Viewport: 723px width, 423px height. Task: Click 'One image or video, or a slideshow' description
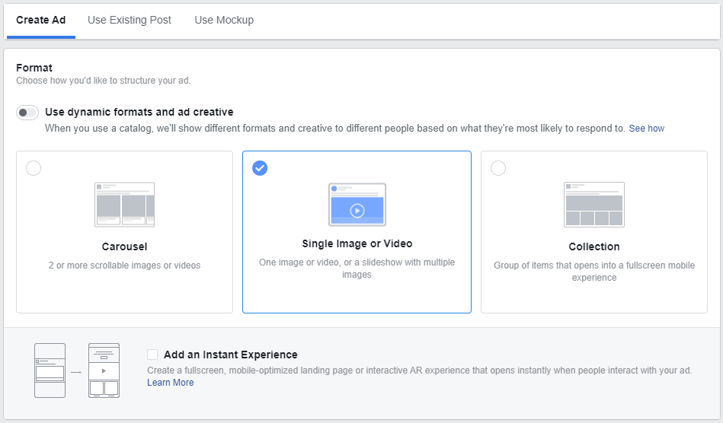click(357, 268)
